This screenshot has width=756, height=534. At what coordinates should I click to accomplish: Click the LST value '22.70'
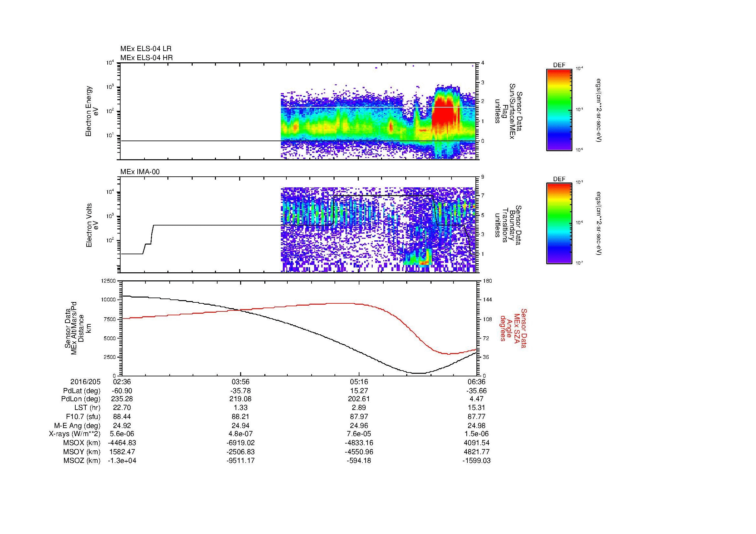122,408
